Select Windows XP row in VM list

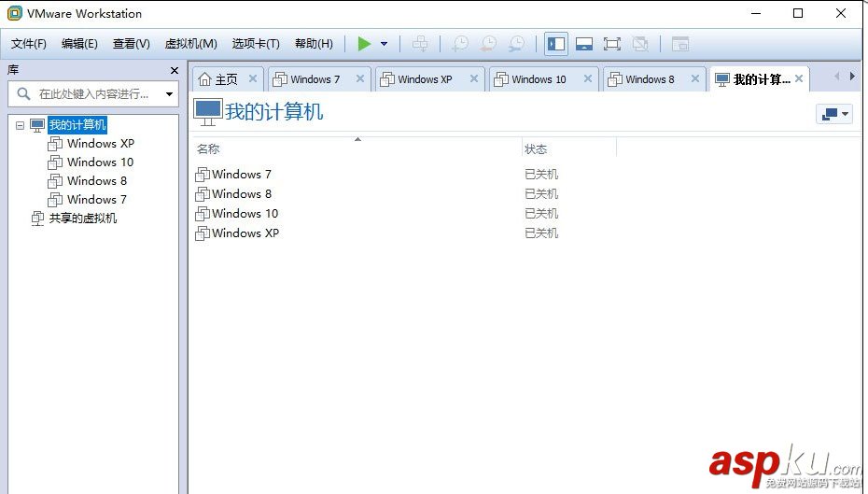click(245, 233)
